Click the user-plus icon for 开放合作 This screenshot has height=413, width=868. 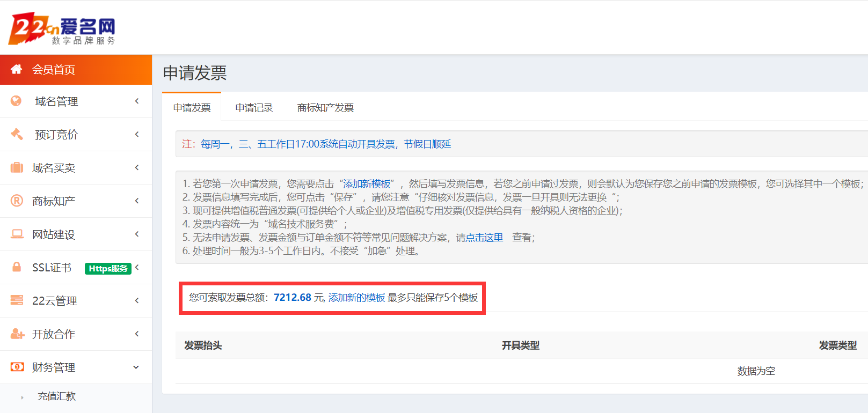point(17,334)
